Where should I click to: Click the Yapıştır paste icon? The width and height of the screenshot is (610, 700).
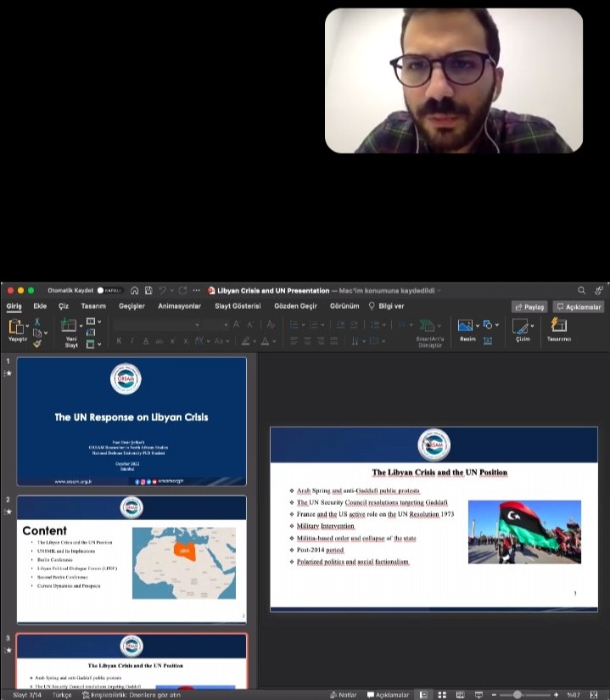click(16, 327)
